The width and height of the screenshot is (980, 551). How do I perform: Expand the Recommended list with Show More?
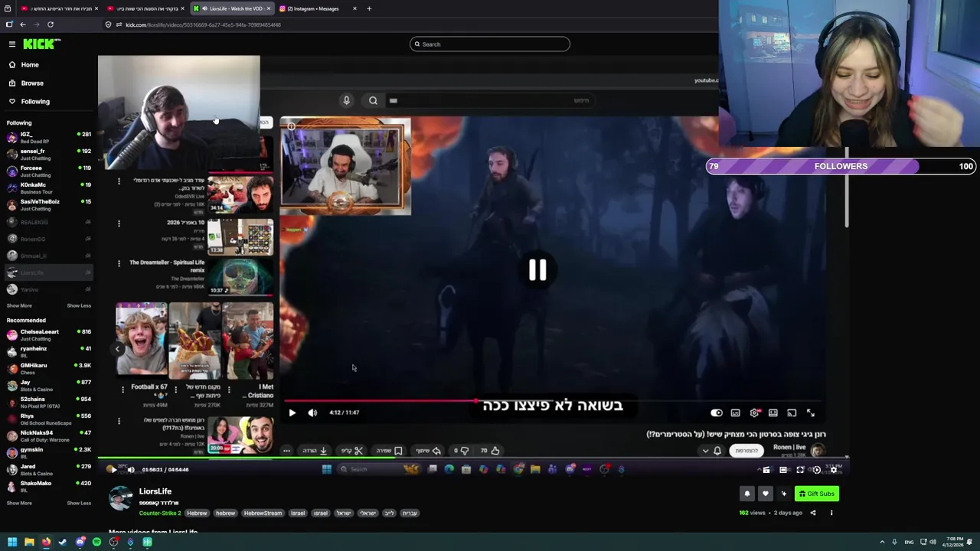(x=19, y=503)
